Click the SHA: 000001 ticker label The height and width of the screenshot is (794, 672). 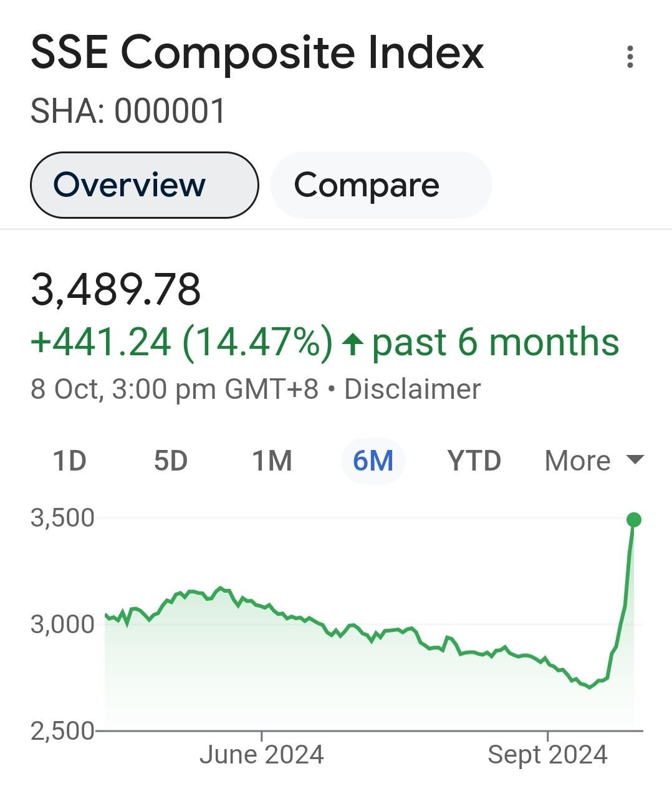pyautogui.click(x=128, y=112)
